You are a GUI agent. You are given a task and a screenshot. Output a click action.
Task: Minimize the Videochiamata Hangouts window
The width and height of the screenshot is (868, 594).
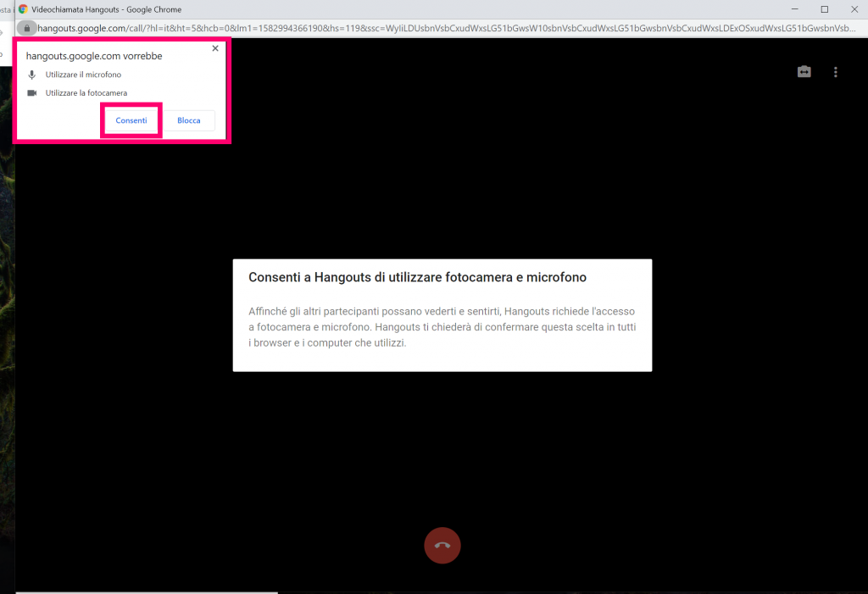(x=795, y=8)
